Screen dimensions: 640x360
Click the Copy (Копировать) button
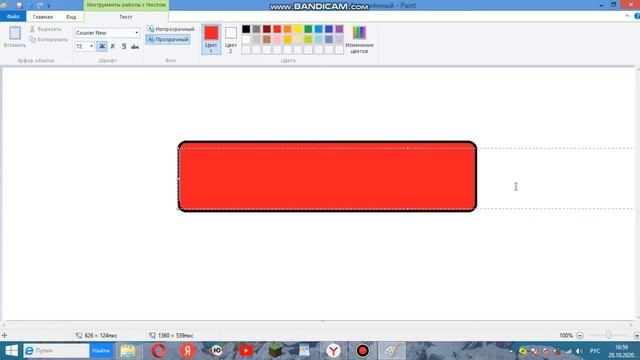click(49, 40)
